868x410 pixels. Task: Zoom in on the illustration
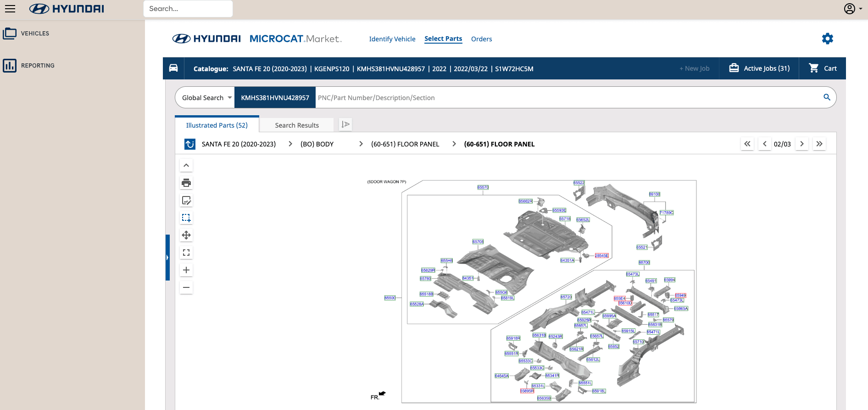(x=186, y=270)
